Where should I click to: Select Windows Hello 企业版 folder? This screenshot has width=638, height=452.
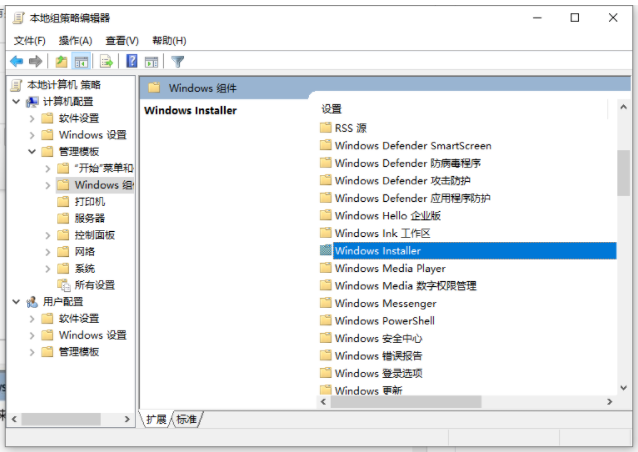pos(387,216)
